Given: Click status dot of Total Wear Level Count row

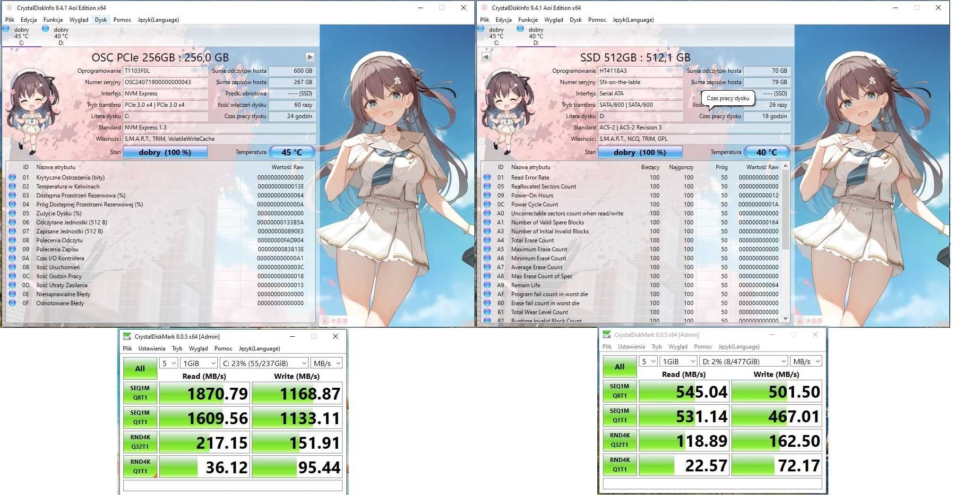Looking at the screenshot, I should pyautogui.click(x=487, y=312).
